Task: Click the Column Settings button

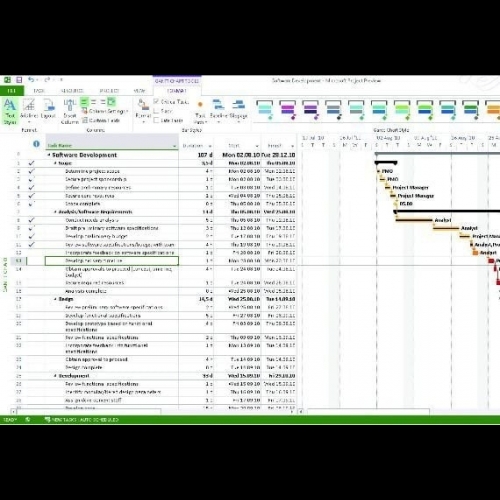Action: (x=105, y=111)
